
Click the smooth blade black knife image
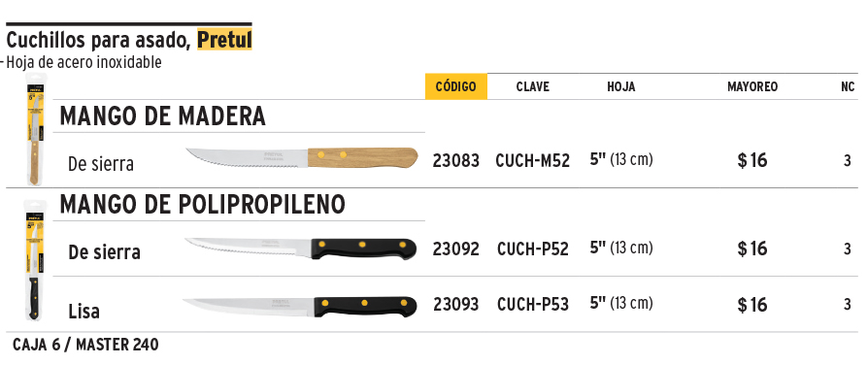(300, 307)
